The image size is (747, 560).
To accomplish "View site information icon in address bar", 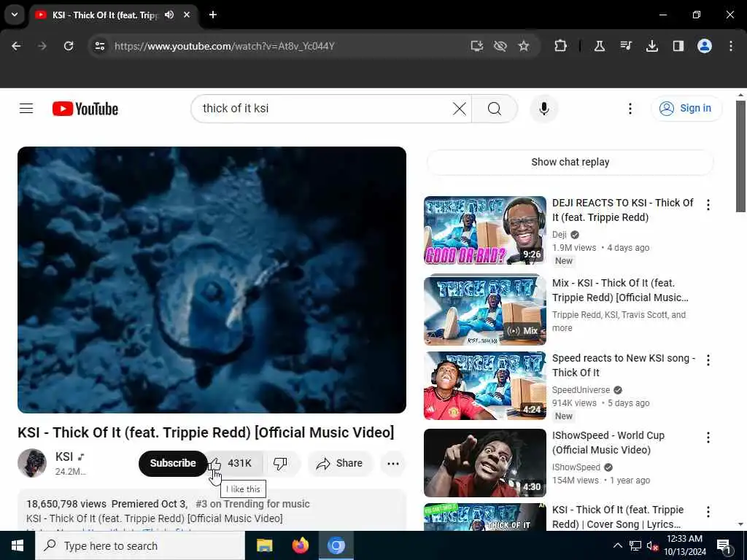I will coord(99,46).
